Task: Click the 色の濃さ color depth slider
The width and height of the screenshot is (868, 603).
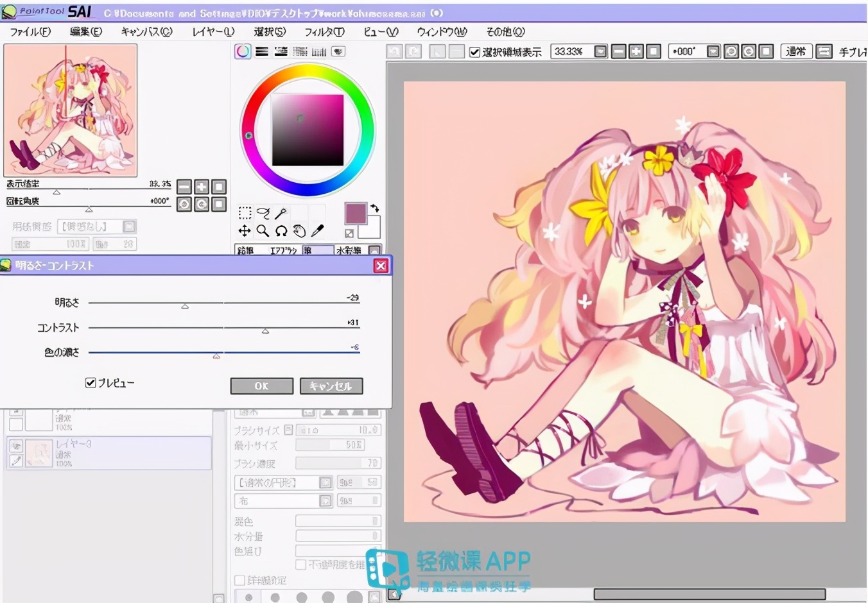Action: (223, 352)
